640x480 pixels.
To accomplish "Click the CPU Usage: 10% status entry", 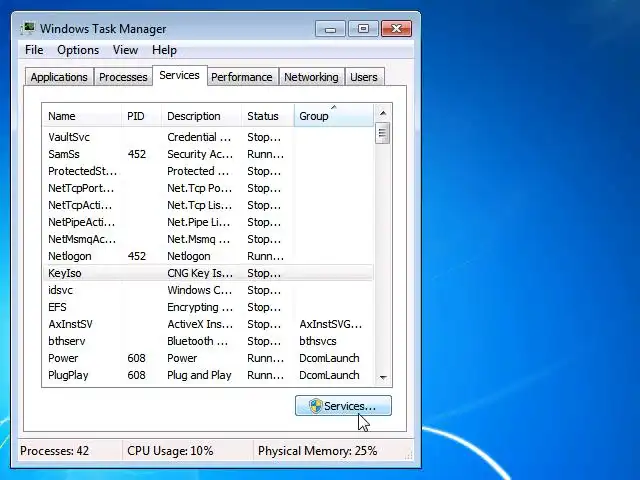I will click(170, 451).
